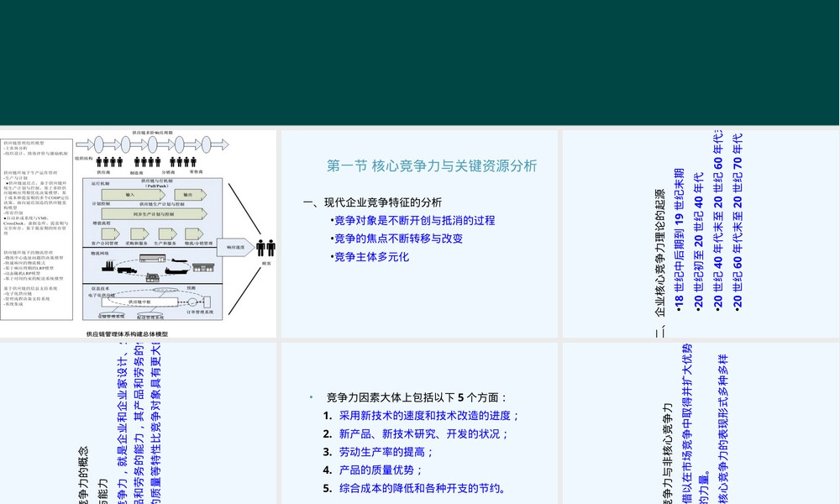Screen dimensions: 840x504
Task: Open the slide listing 竞争力因素 5 个方面
Action: [419, 423]
